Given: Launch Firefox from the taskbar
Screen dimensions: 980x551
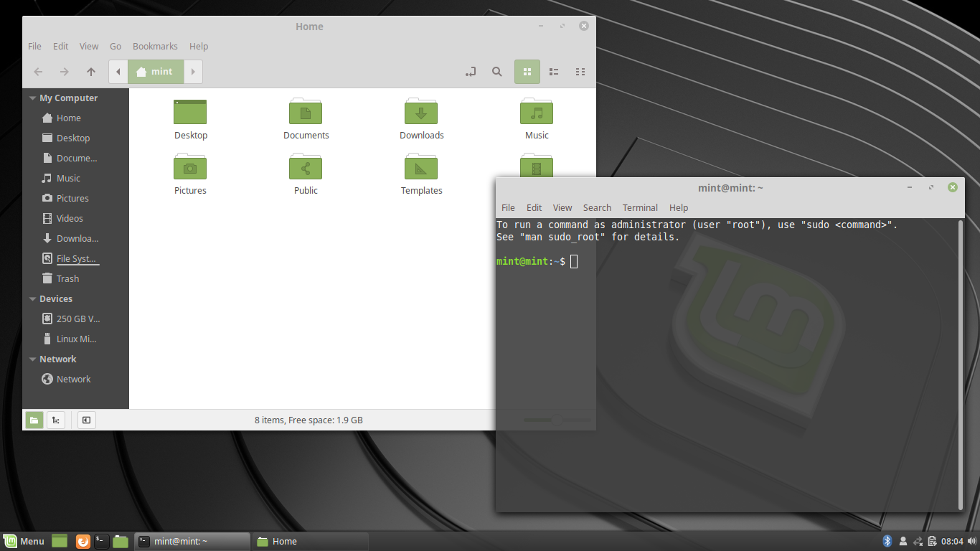Looking at the screenshot, I should 83,541.
